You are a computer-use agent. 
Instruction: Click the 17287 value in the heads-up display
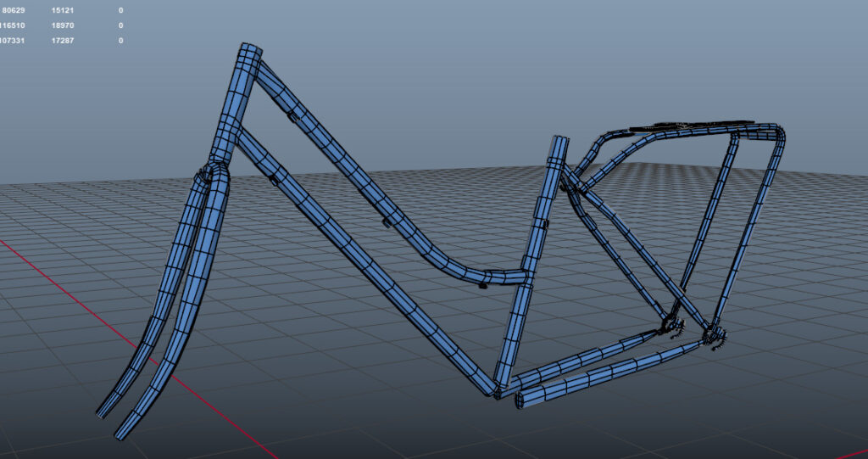63,41
